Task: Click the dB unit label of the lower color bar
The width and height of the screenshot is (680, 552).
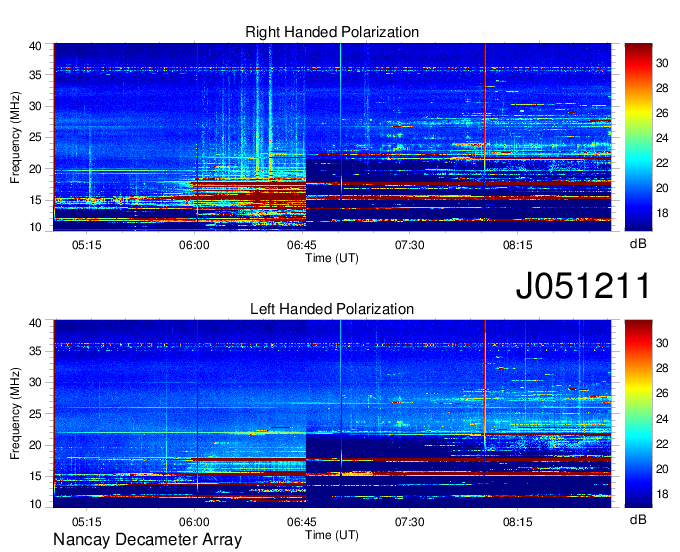Action: (638, 520)
